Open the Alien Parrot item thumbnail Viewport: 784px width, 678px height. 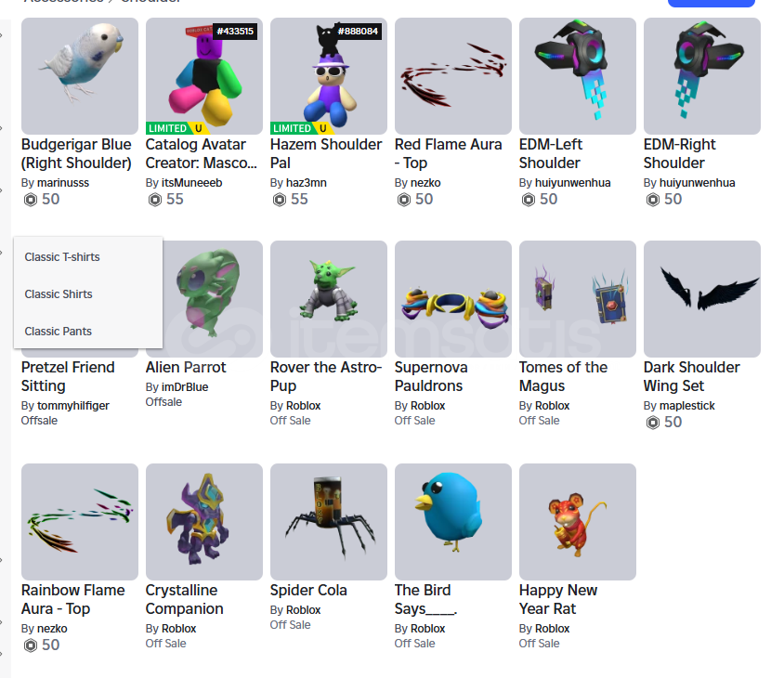pyautogui.click(x=213, y=299)
